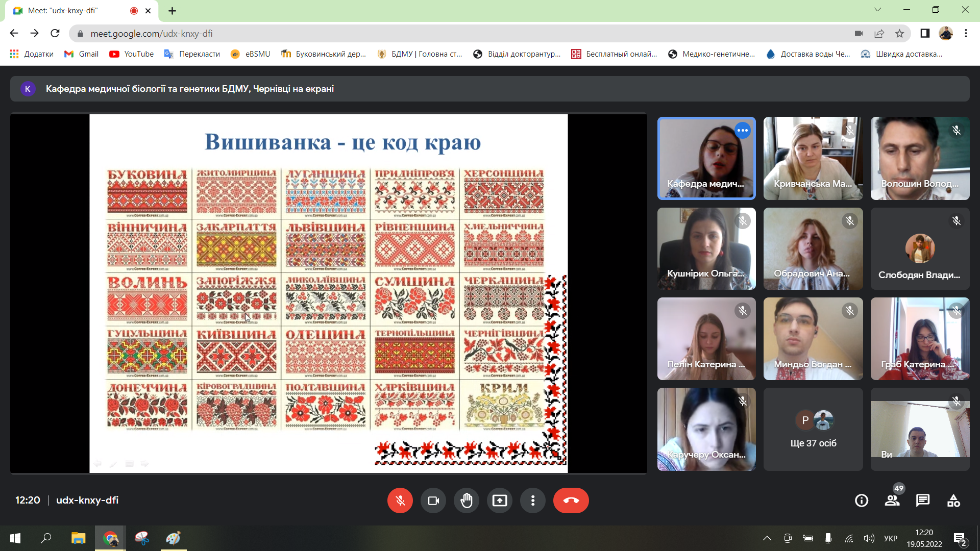
Task: Bookmark this page with star icon
Action: [899, 34]
